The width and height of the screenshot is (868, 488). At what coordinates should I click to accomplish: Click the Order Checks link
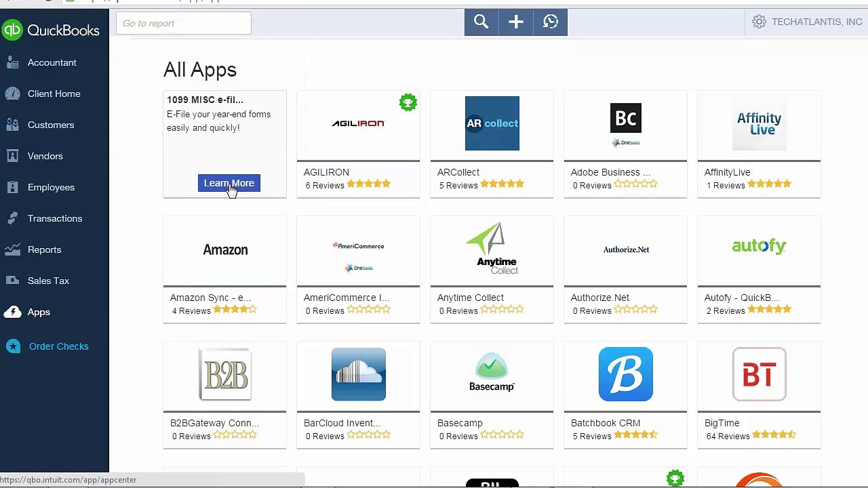coord(58,346)
